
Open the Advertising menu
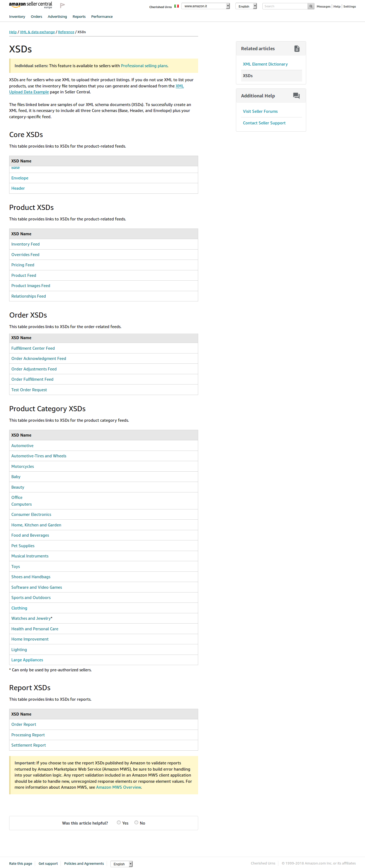(57, 16)
